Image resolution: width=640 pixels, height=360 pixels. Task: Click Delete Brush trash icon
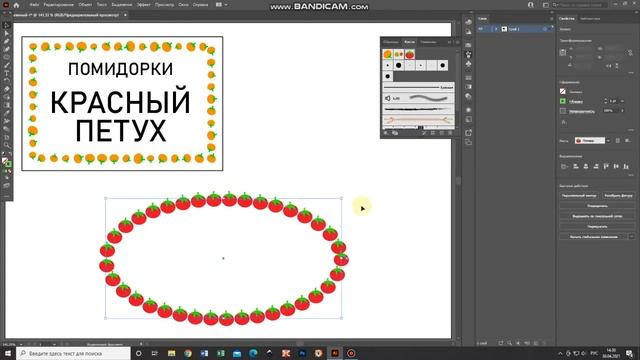[x=450, y=133]
